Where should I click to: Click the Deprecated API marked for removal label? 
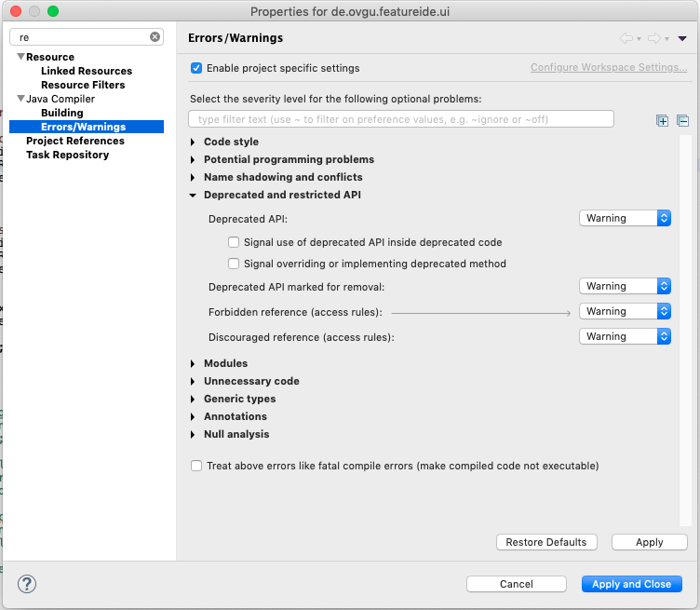point(296,287)
